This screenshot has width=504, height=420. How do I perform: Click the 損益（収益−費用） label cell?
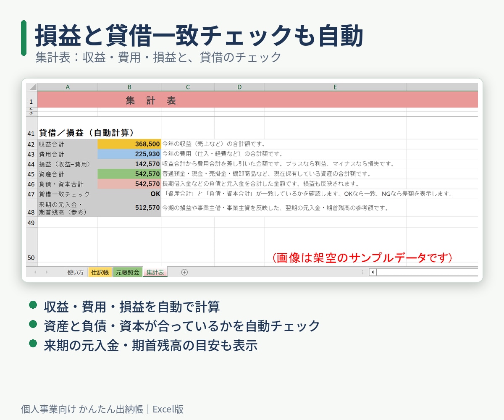tap(67, 164)
